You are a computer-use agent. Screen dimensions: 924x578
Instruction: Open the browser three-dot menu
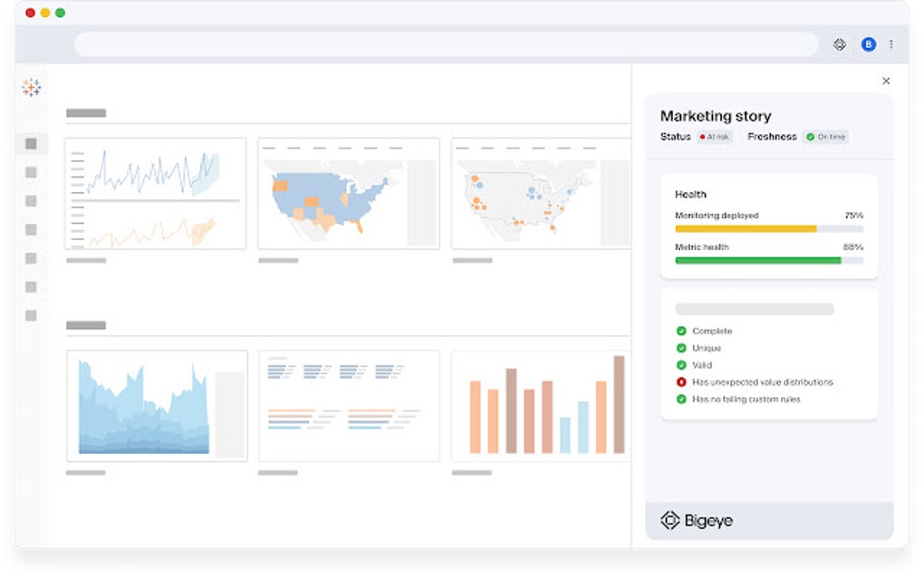click(891, 44)
